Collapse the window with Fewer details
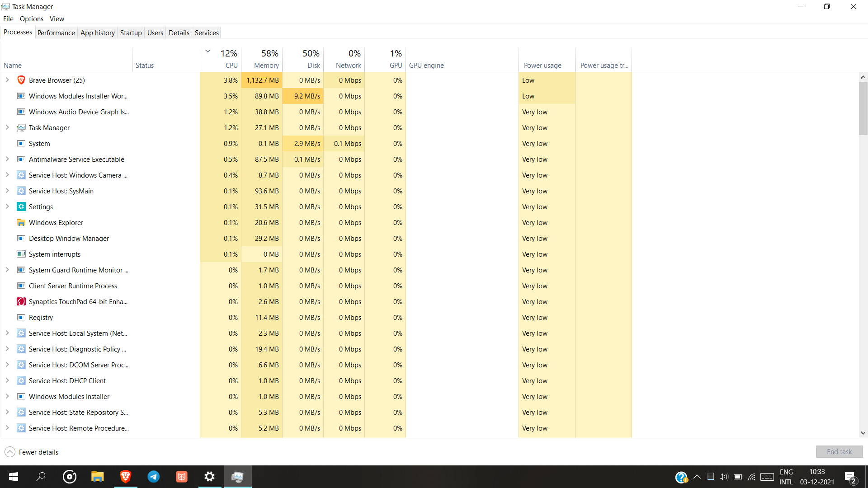Screen dimensions: 868x488 [x=31, y=451]
